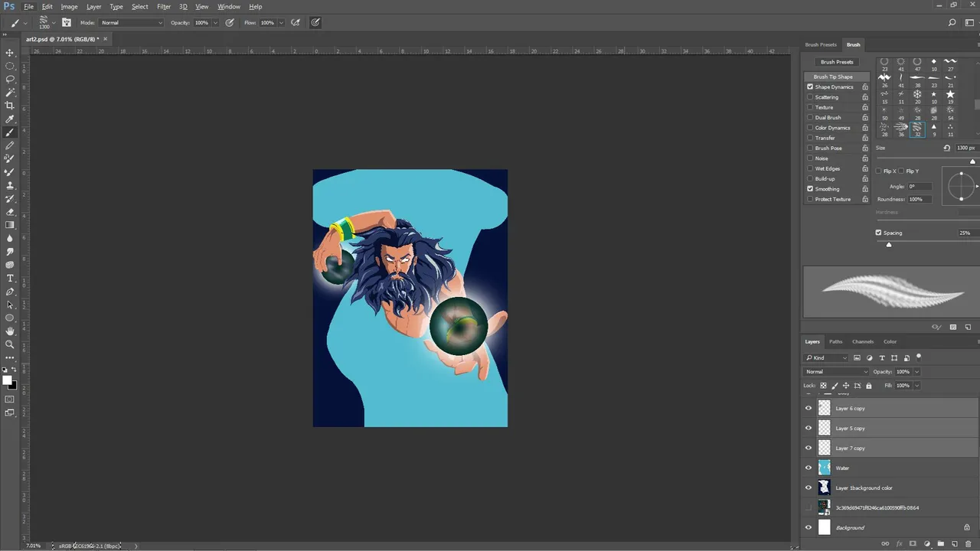Open the File menu
Image resolution: width=980 pixels, height=551 pixels.
pos(28,7)
